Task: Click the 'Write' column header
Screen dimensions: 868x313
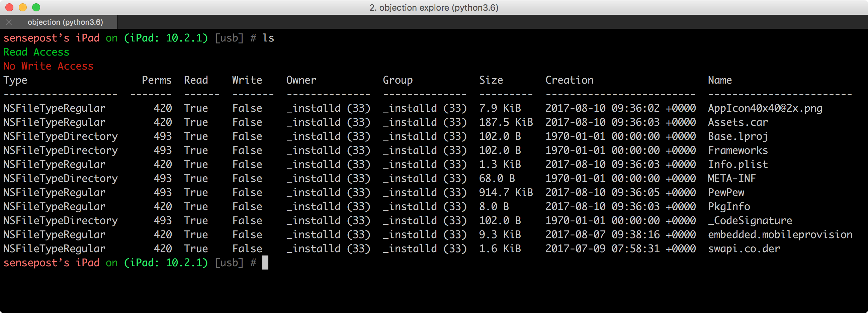Action: [x=247, y=80]
